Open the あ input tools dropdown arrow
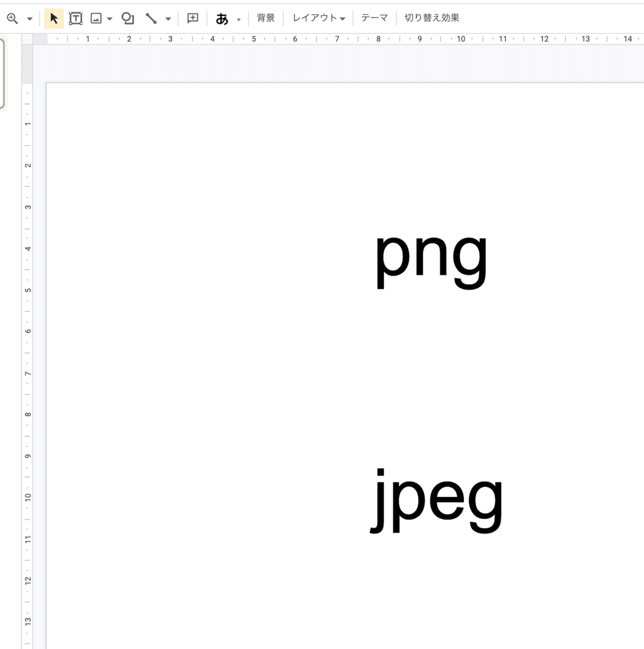Image resolution: width=644 pixels, height=649 pixels. point(239,20)
